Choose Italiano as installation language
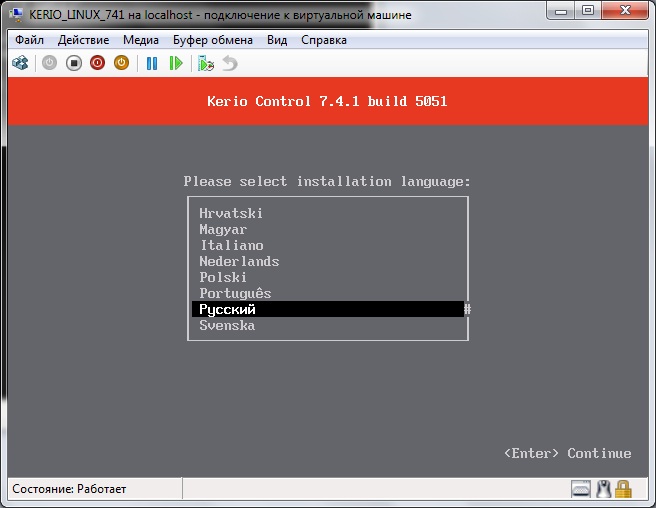 231,245
